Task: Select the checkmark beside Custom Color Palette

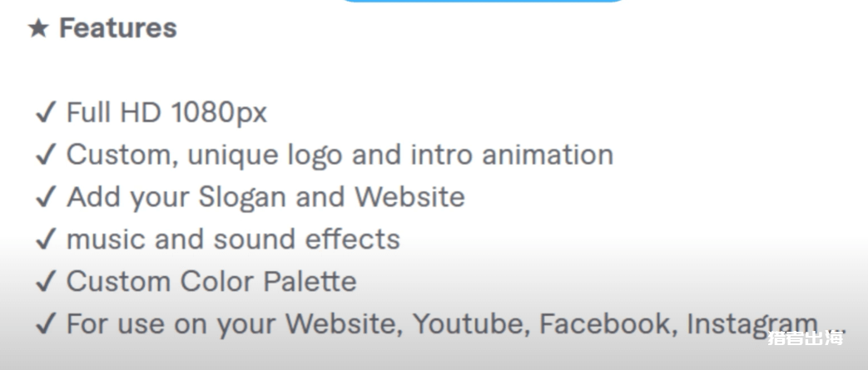Action: click(x=46, y=282)
